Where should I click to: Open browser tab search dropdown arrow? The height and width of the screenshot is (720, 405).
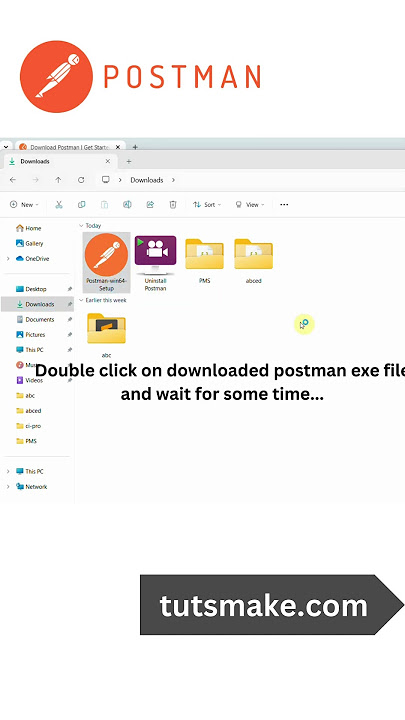6,147
